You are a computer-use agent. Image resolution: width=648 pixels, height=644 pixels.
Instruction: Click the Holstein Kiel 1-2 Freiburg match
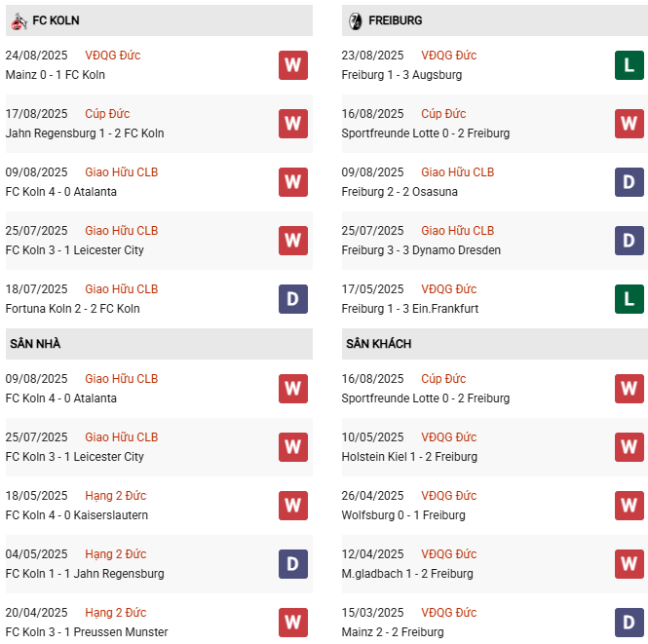409,457
